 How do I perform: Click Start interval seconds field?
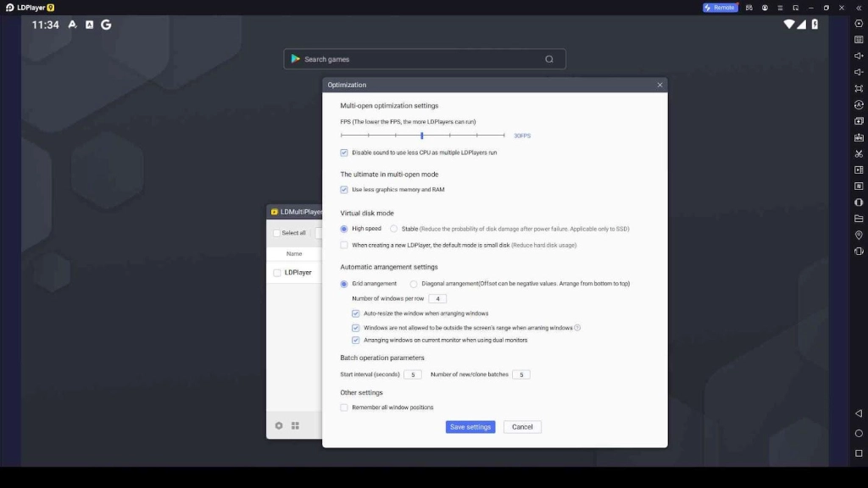pos(413,374)
